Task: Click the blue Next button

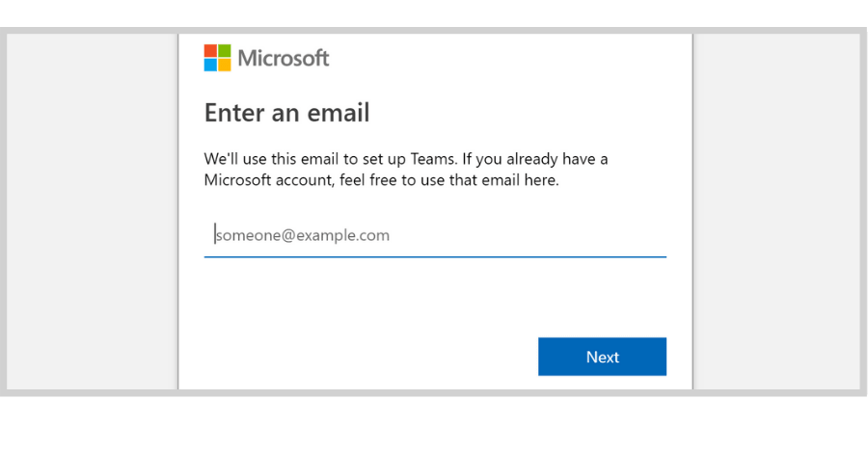Action: pos(602,357)
